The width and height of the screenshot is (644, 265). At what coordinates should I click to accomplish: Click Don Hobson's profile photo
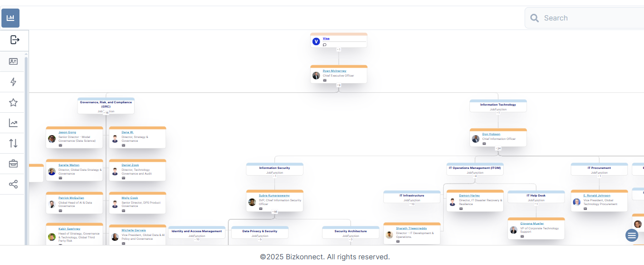[476, 139]
